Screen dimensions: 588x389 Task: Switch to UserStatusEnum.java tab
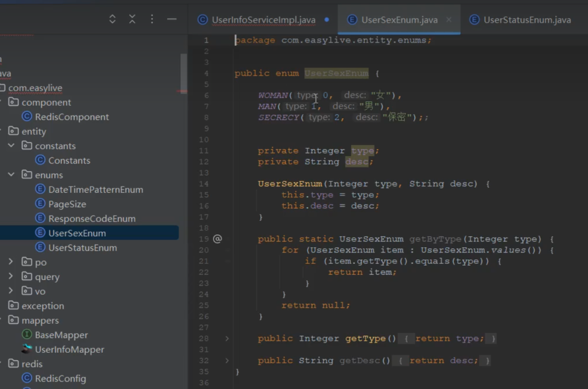[527, 20]
